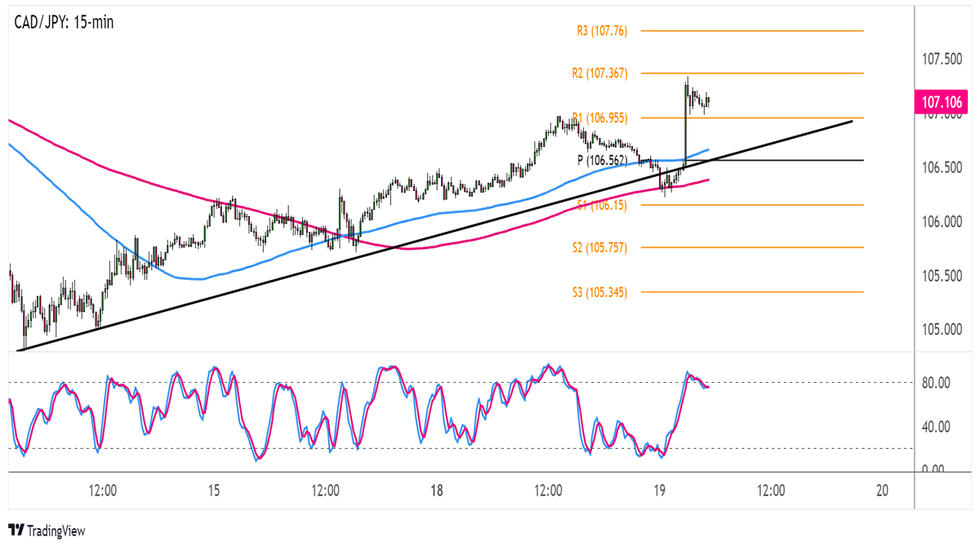Screen dimensions: 980x551
Task: Click the date label 18 on time axis
Action: (x=437, y=491)
